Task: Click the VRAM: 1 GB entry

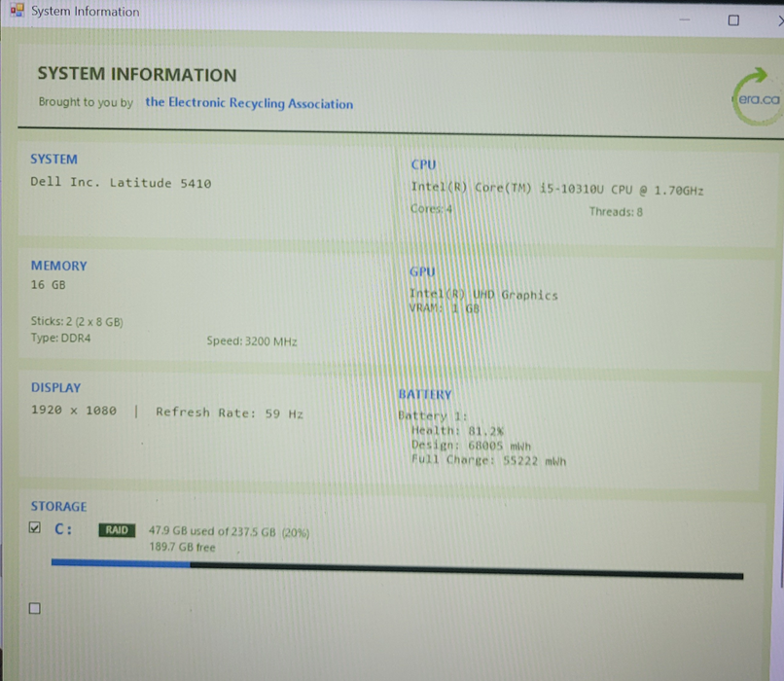Action: coord(444,308)
